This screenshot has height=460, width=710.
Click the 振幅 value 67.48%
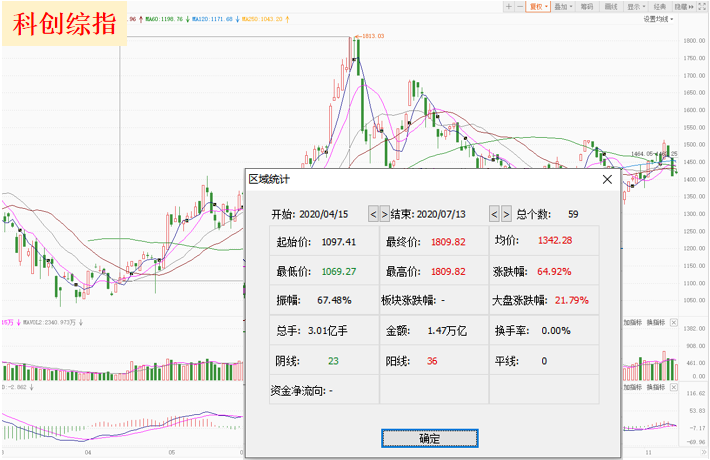(334, 300)
